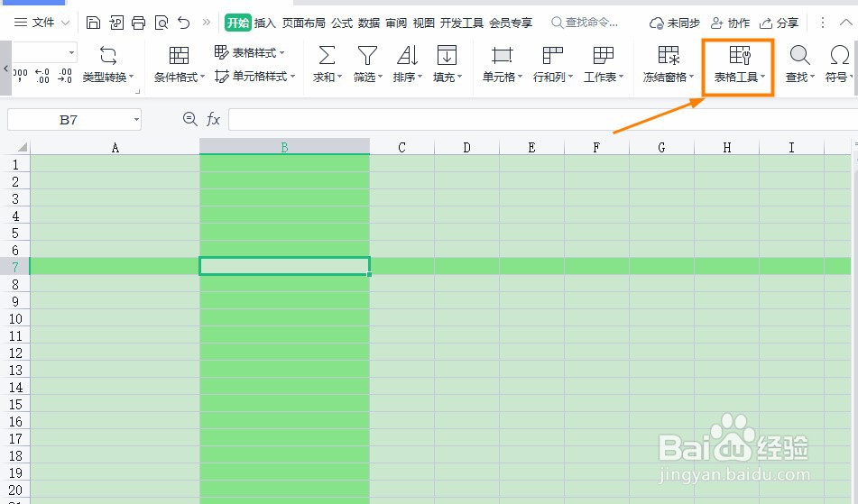
Task: Click the 查找 magnifier icon
Action: (799, 55)
